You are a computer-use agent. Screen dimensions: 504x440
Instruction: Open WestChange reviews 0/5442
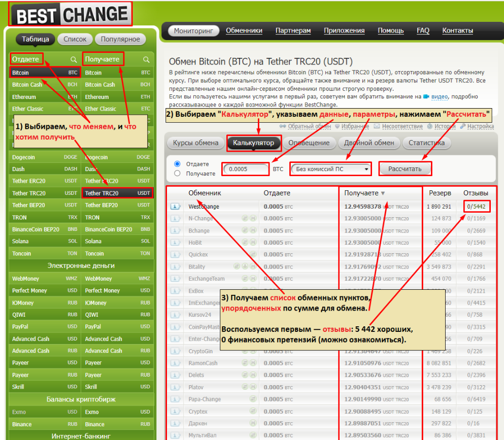pyautogui.click(x=477, y=207)
